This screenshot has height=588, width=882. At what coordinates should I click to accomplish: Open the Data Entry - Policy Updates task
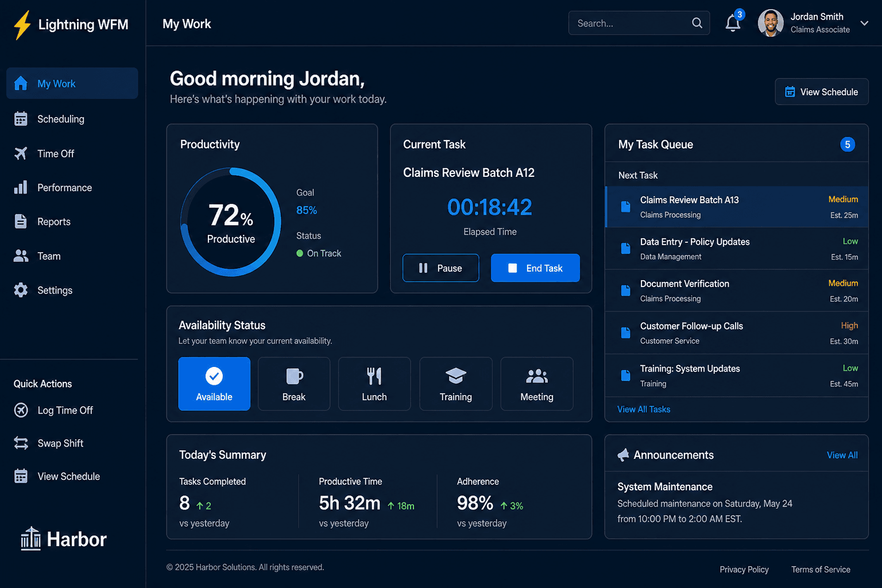(737, 249)
